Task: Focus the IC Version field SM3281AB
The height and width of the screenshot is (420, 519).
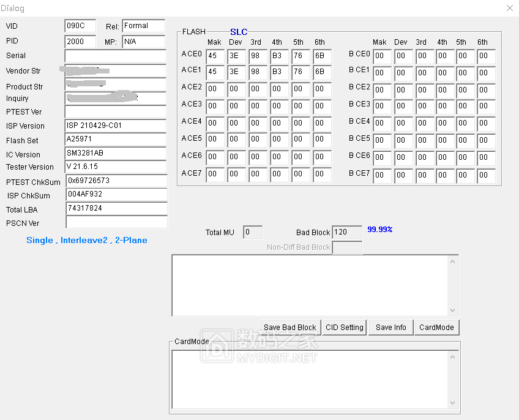Action: point(115,153)
